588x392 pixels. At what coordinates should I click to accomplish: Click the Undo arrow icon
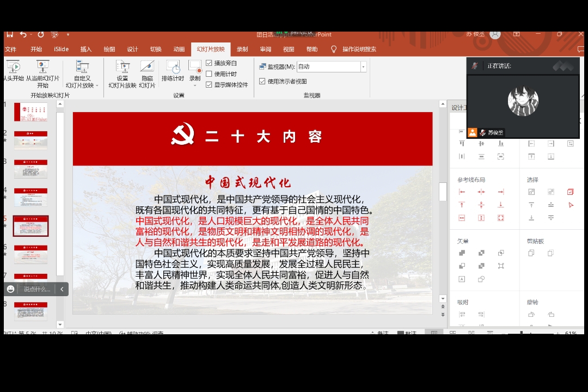click(23, 34)
